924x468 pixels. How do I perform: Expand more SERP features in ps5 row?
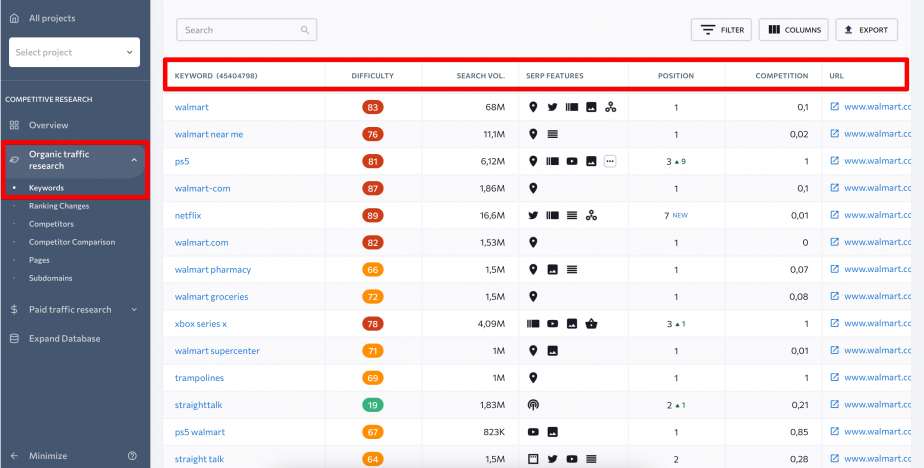click(610, 162)
